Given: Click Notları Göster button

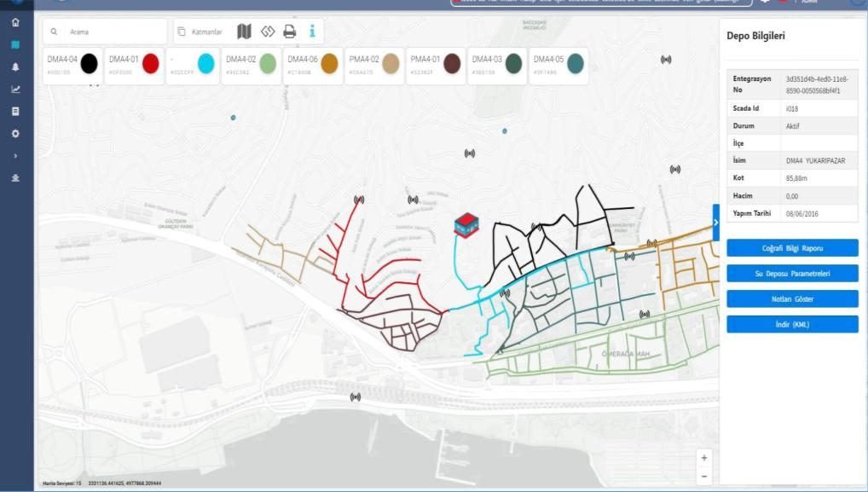Looking at the screenshot, I should [792, 298].
